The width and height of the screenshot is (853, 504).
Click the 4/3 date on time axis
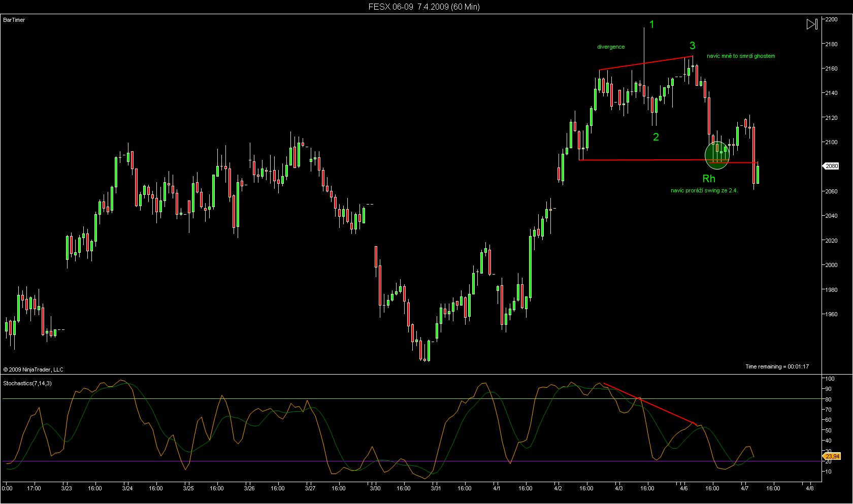coord(619,489)
